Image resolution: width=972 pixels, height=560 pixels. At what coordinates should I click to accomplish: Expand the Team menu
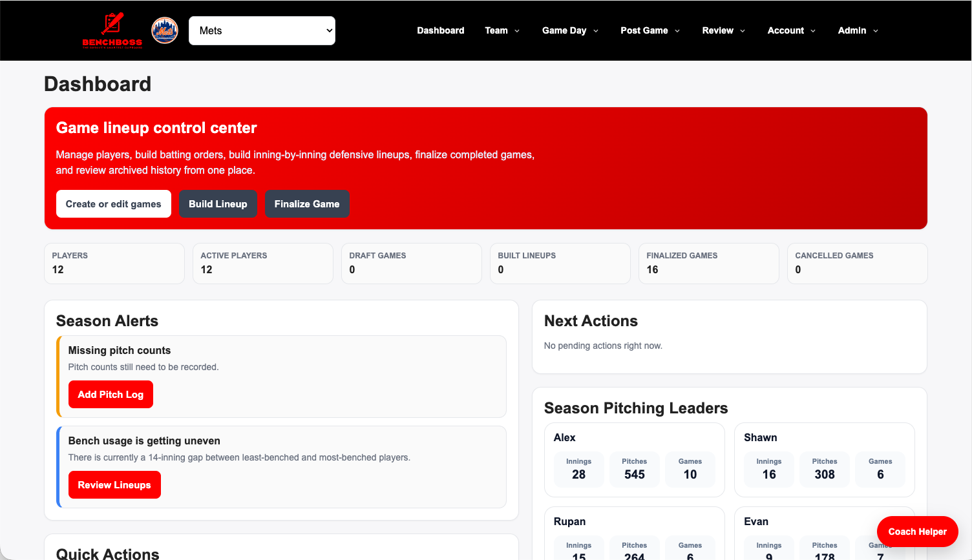coord(502,30)
